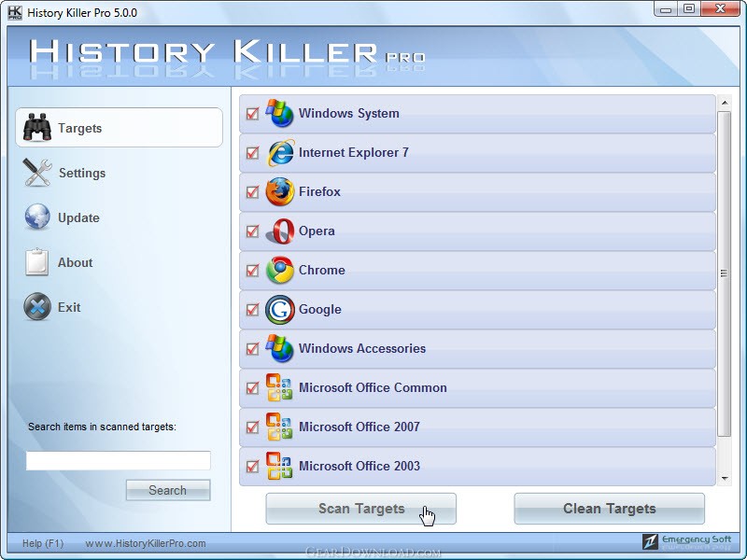This screenshot has width=747, height=560.
Task: Click the search items input field
Action: [119, 460]
